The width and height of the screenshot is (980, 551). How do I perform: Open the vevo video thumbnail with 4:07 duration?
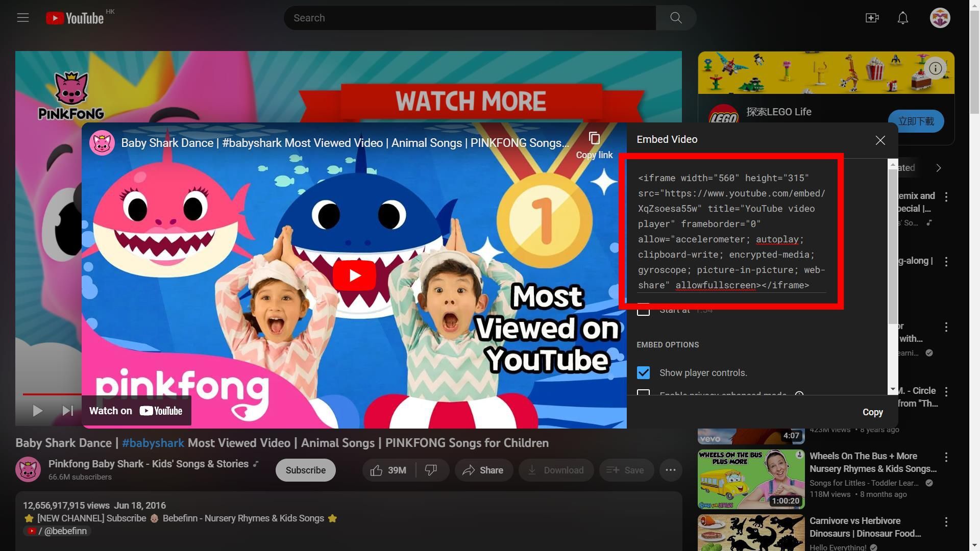point(751,436)
